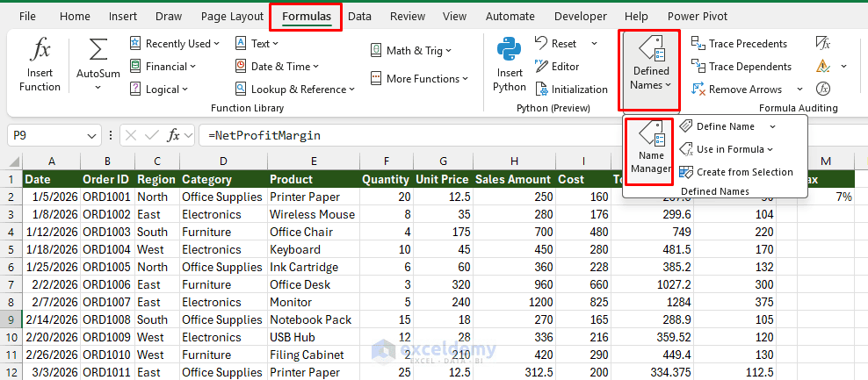The width and height of the screenshot is (868, 380).
Task: Click Trace Dependents
Action: [x=741, y=67]
